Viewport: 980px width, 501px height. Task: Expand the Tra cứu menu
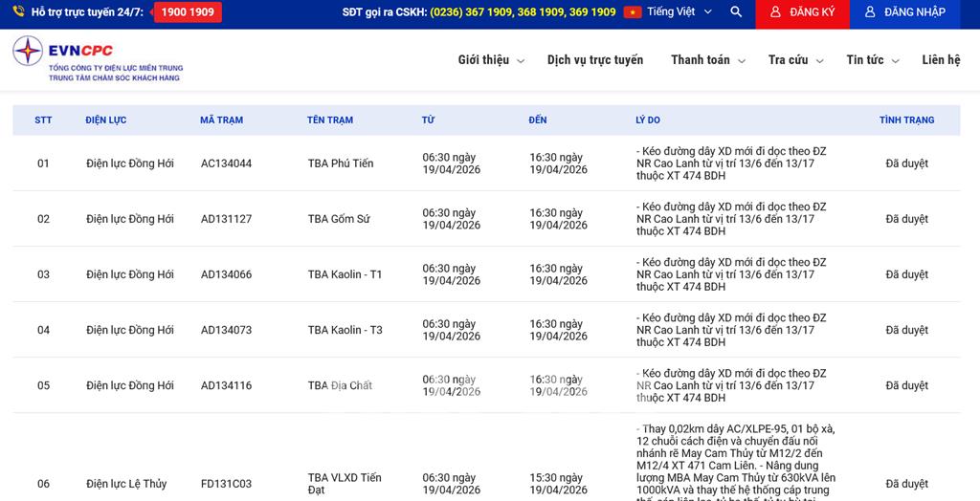[x=794, y=60]
